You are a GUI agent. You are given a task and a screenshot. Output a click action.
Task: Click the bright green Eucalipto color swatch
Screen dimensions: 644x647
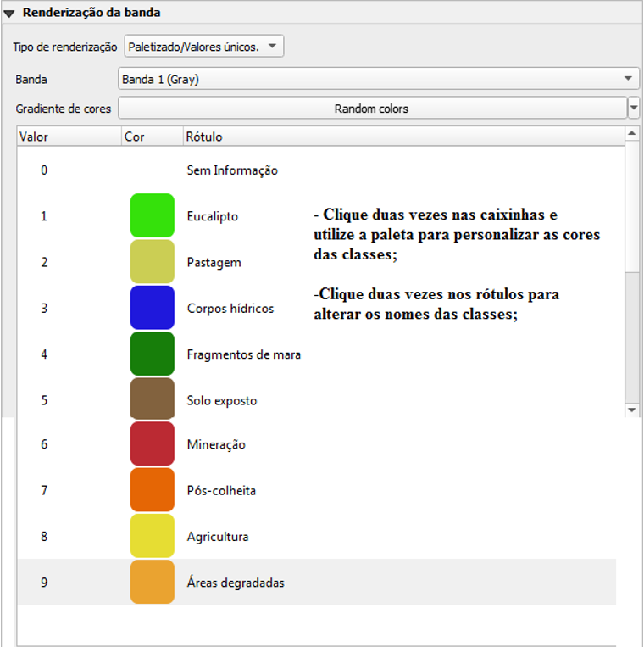[153, 215]
